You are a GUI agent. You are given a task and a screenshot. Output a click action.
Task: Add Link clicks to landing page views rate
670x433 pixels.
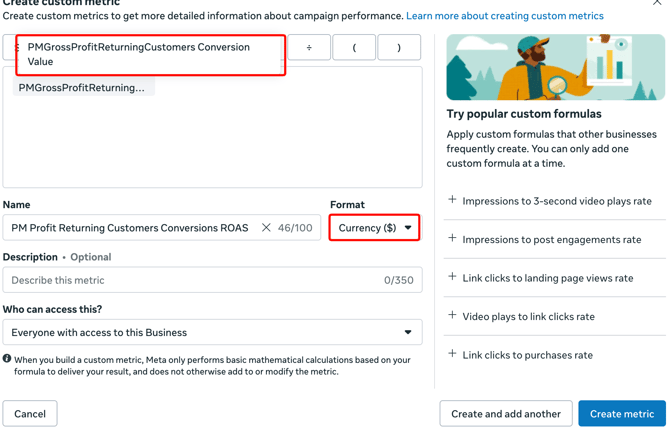pos(555,278)
